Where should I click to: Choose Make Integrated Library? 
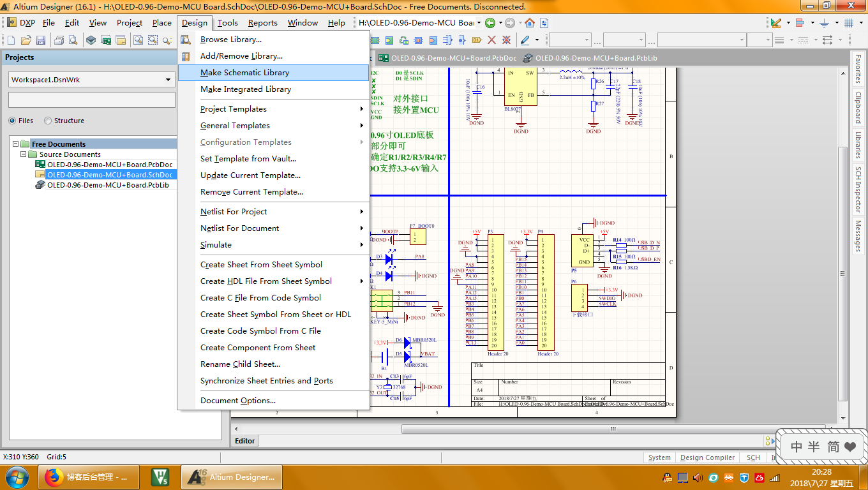click(x=273, y=89)
